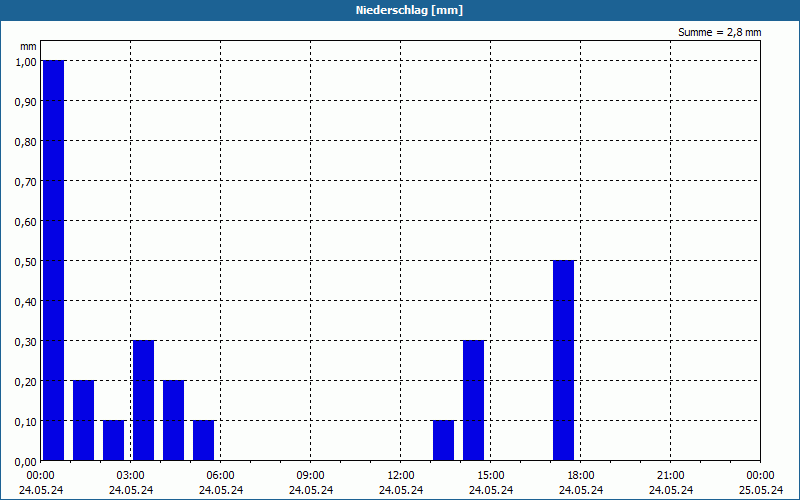The image size is (800, 500).
Task: Click the "0,80" y-axis value
Action: point(26,141)
